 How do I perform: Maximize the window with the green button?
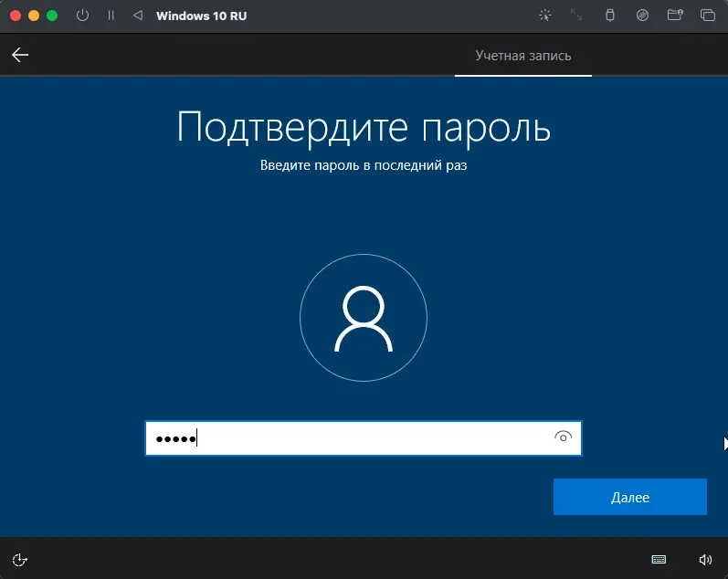pyautogui.click(x=52, y=16)
